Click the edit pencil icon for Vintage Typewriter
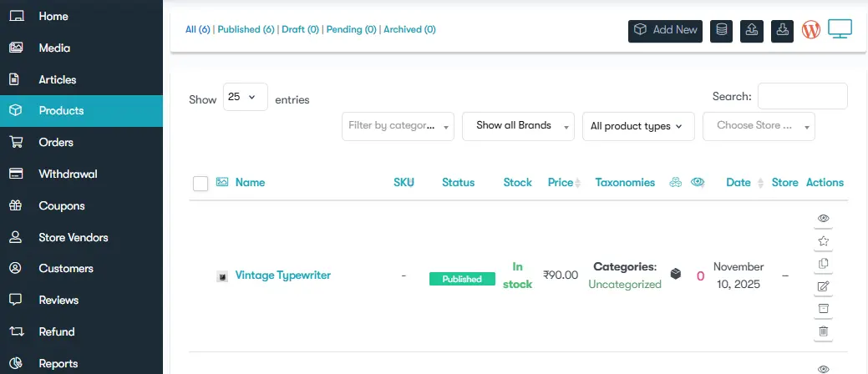The height and width of the screenshot is (374, 868). pos(823,286)
